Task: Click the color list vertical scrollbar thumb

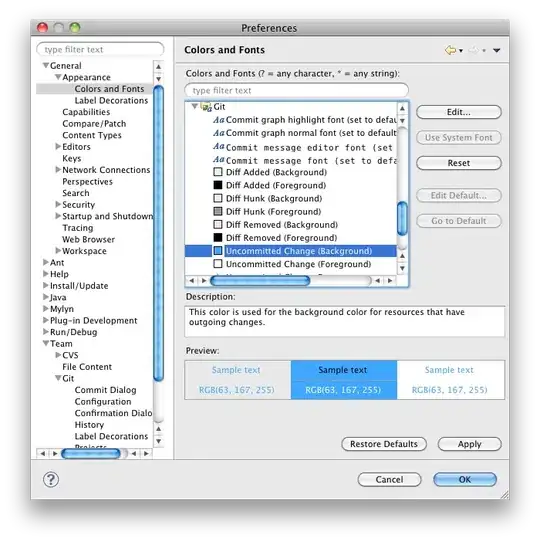Action: tap(402, 218)
